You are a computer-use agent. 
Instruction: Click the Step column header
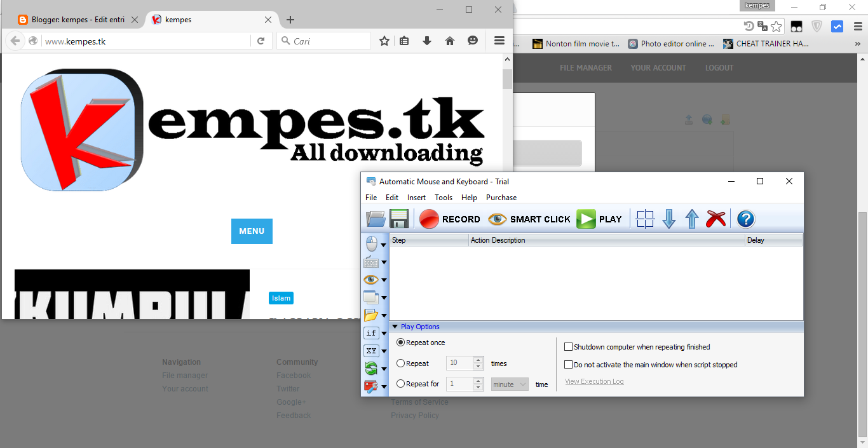tap(429, 240)
